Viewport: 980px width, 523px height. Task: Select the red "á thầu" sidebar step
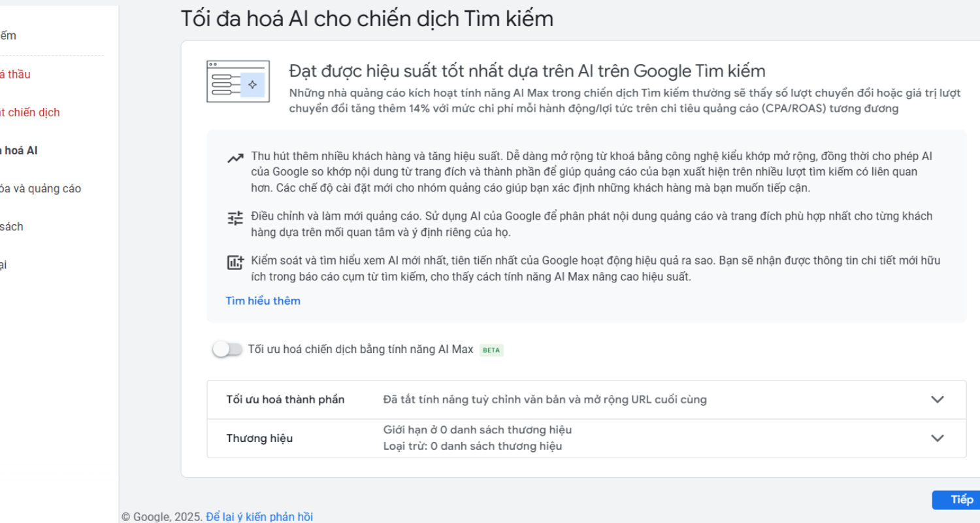pyautogui.click(x=15, y=74)
